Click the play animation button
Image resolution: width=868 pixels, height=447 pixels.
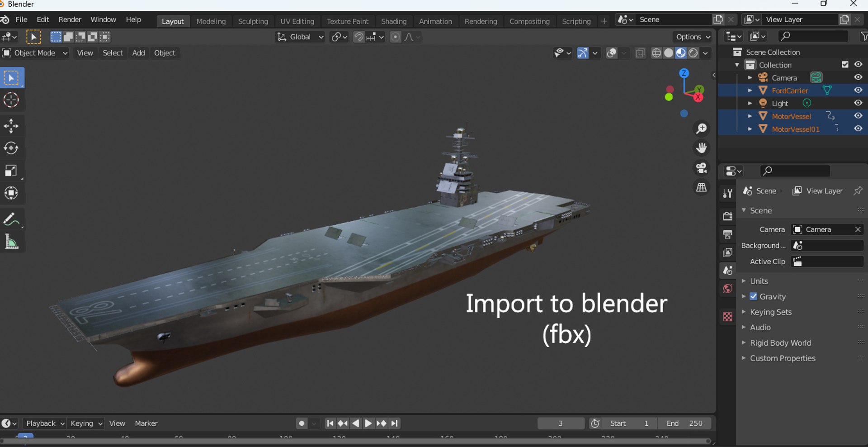[x=368, y=423]
